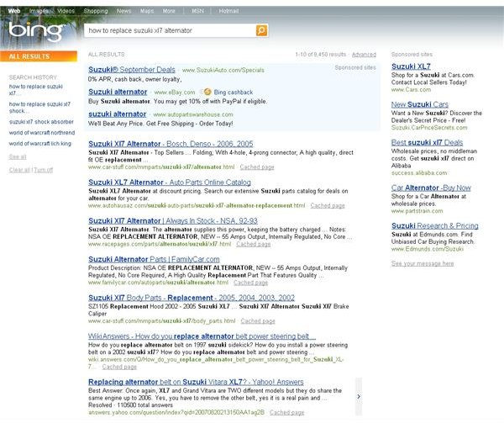The image size is (504, 423).
Task: Open the Shopping tab
Action: 96,11
